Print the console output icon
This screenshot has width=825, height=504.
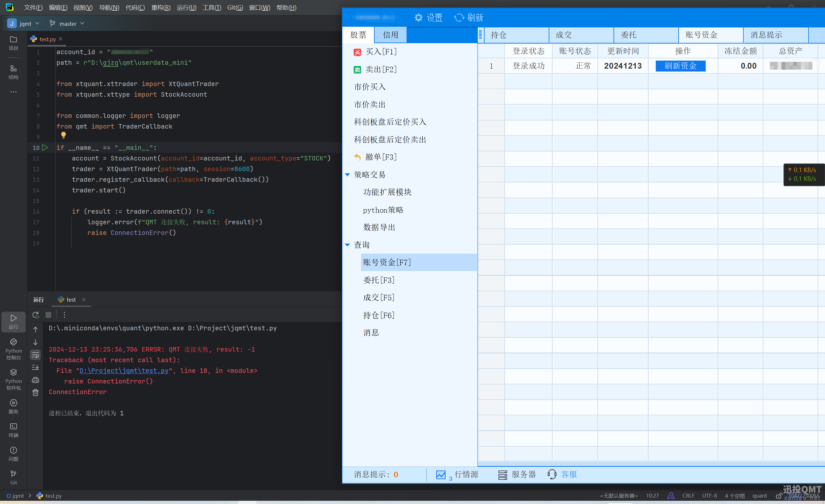click(35, 380)
